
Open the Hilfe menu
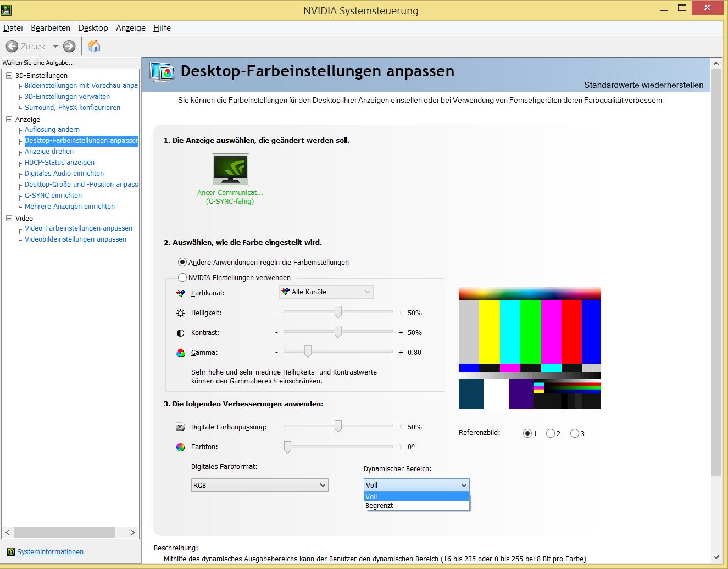pyautogui.click(x=162, y=28)
